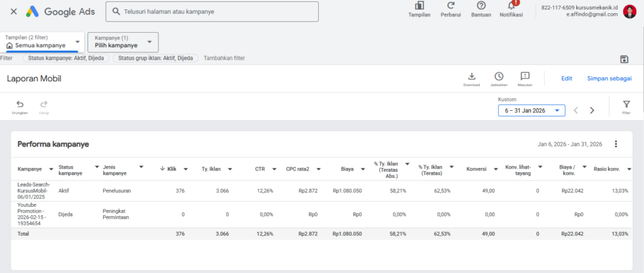This screenshot has height=273, width=644.
Task: Open three-dot menu of Performa kampanye
Action: [616, 144]
